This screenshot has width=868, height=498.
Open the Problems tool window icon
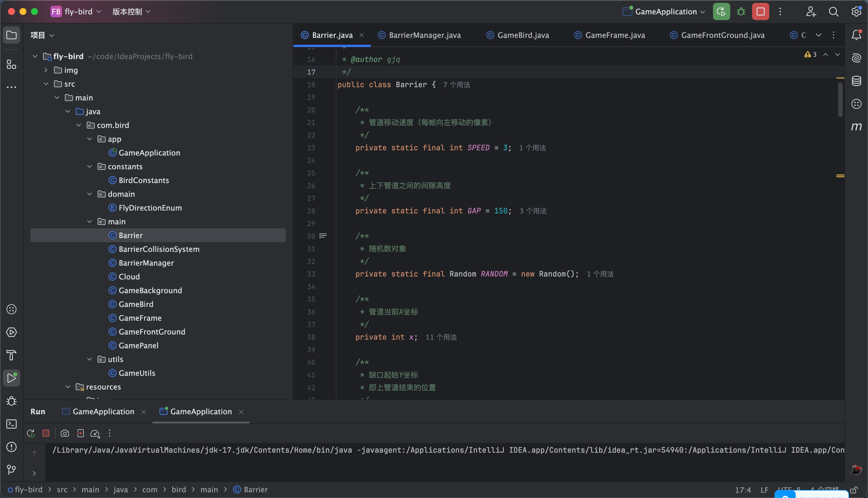pyautogui.click(x=11, y=447)
